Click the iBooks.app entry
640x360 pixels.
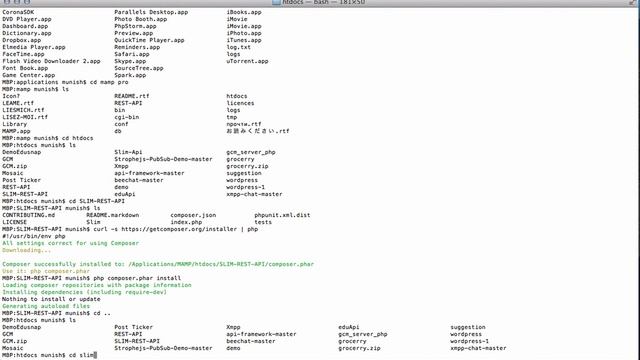[x=244, y=12]
